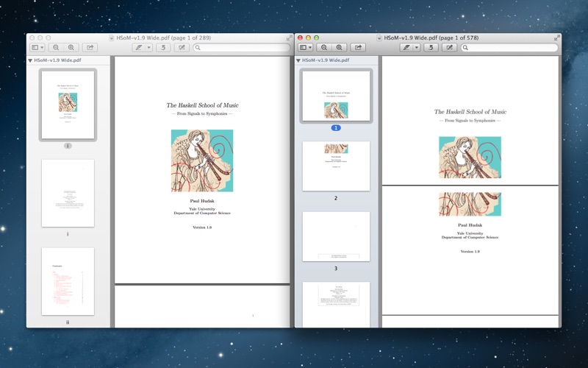
Task: Rotate the page in the 289-page window
Action: pos(163,48)
